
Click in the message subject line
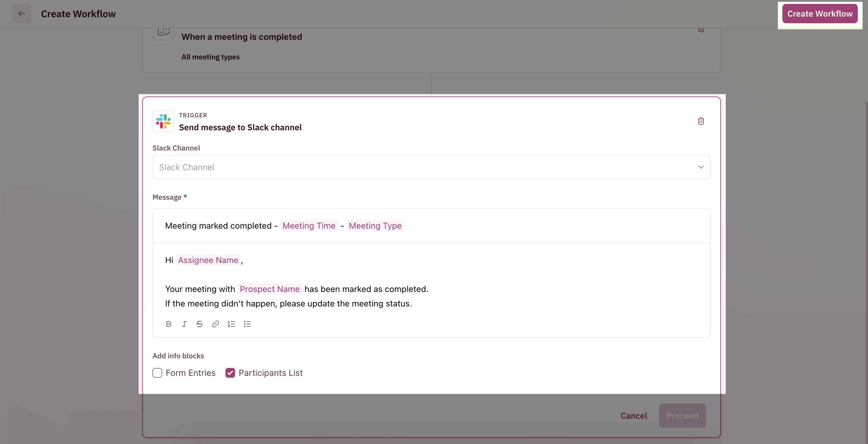pyautogui.click(x=431, y=226)
